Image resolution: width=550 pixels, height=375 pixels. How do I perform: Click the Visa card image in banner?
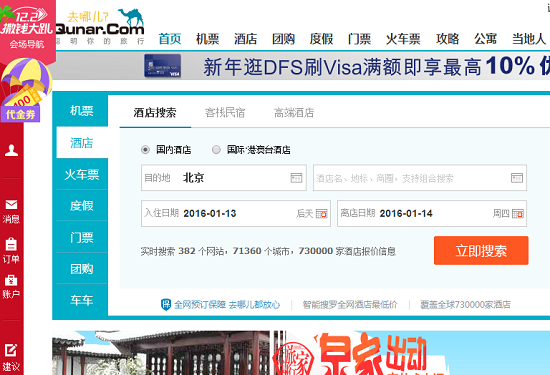point(162,66)
